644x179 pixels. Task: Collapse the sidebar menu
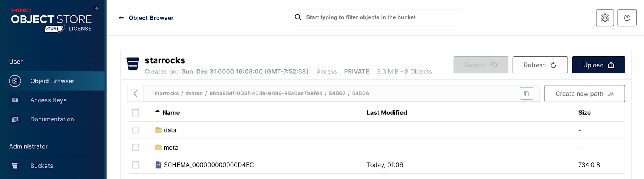point(97,8)
